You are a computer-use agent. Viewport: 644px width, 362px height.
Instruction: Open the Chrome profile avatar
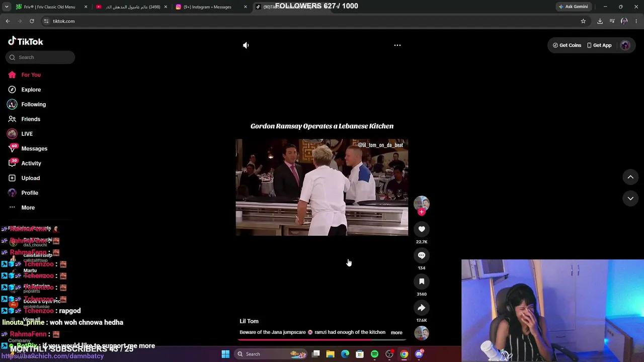pyautogui.click(x=624, y=21)
